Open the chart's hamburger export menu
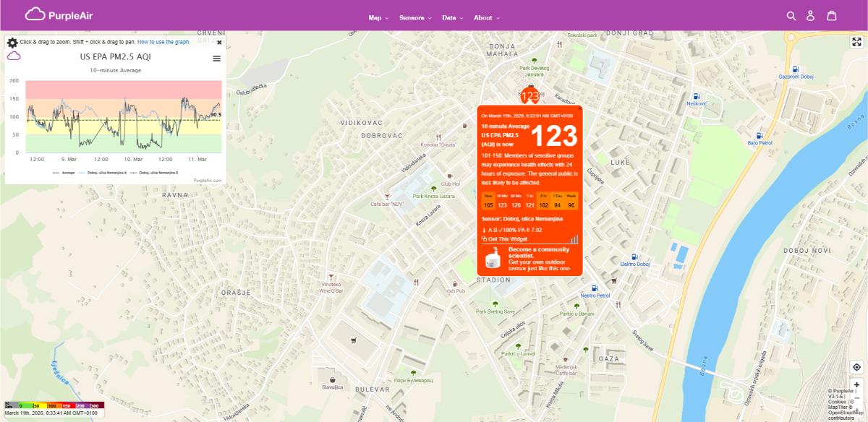 pyautogui.click(x=216, y=59)
